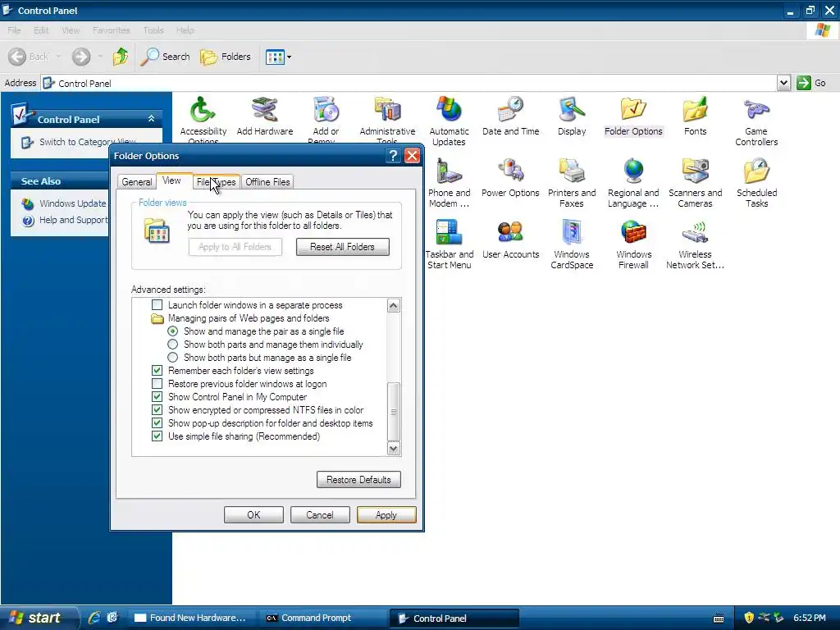The width and height of the screenshot is (840, 630).
Task: Uncheck Remember each folder's view settings
Action: click(x=157, y=371)
